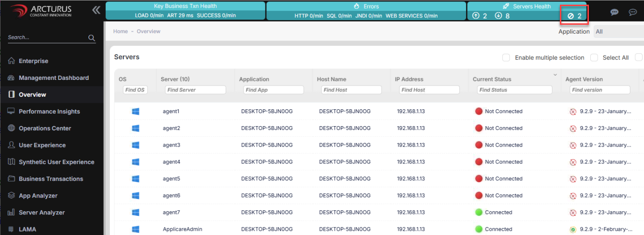Screen dimensions: 644x235
Task: Click the agent version warning icon for agent3
Action: (572, 145)
